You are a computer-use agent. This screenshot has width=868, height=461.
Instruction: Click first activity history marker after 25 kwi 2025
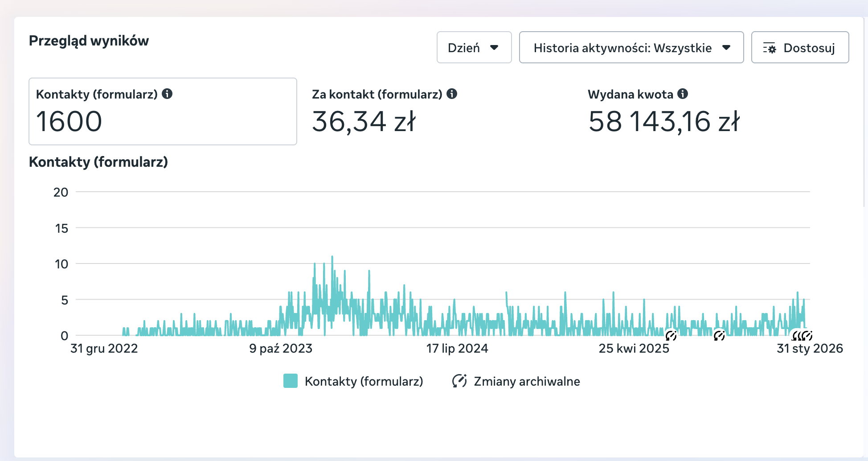671,335
